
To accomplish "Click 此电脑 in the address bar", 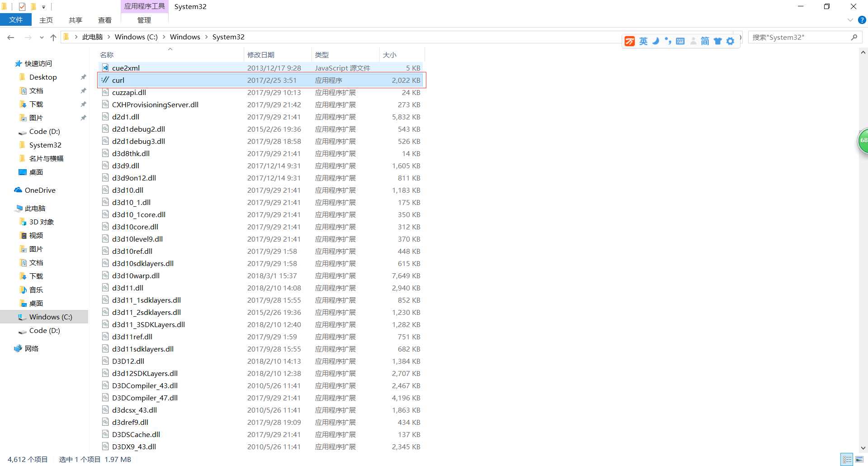I will pyautogui.click(x=92, y=37).
